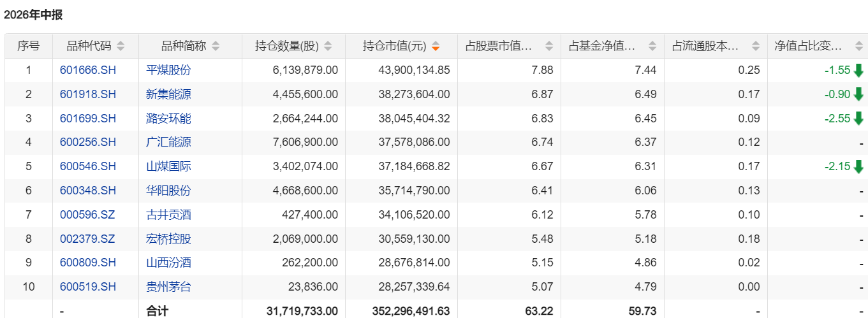This screenshot has width=868, height=318.
Task: Open 新集能源 stock name link
Action: point(168,94)
